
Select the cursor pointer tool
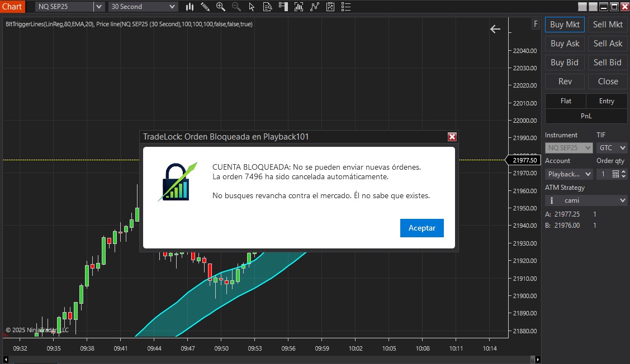[x=252, y=7]
